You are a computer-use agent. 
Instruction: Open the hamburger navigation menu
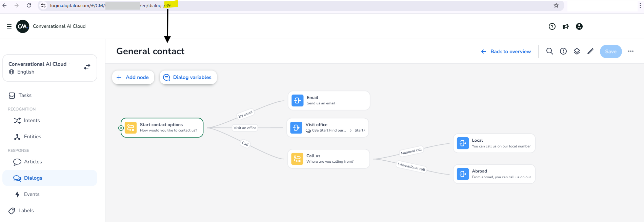tap(9, 26)
